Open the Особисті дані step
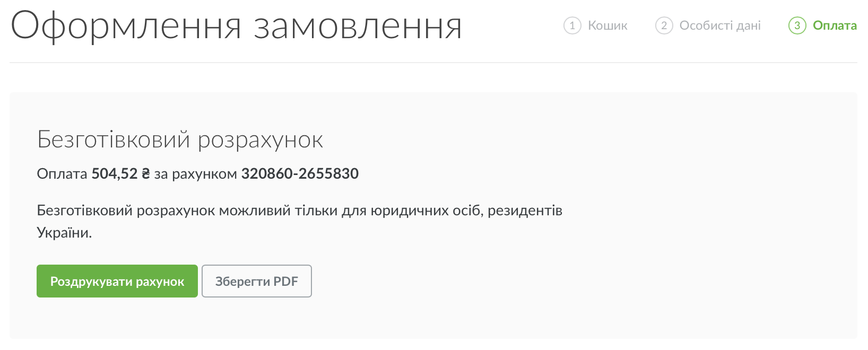The width and height of the screenshot is (868, 350). 720,25
